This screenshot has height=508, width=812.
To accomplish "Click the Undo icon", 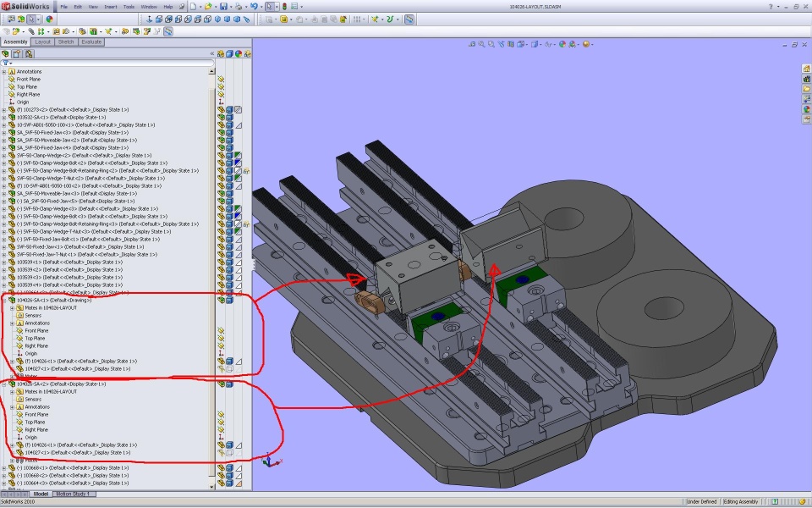I will (x=254, y=6).
